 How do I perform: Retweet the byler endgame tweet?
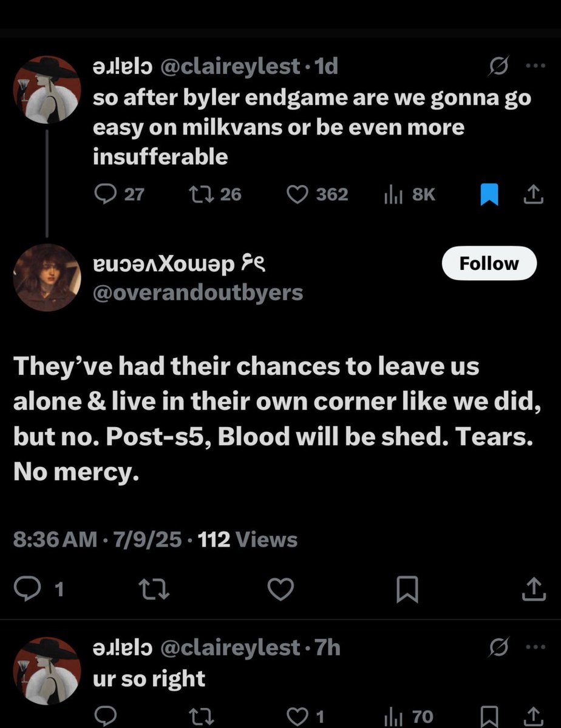(215, 194)
